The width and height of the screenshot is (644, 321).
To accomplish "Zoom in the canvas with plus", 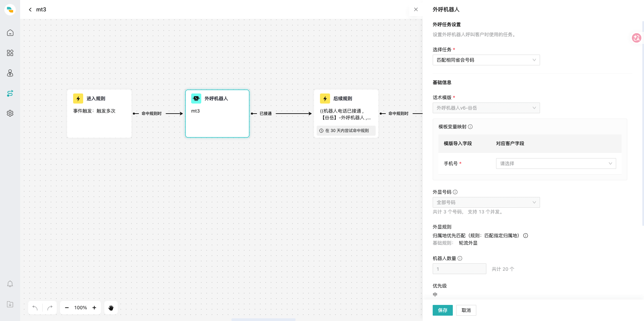I will [94, 308].
